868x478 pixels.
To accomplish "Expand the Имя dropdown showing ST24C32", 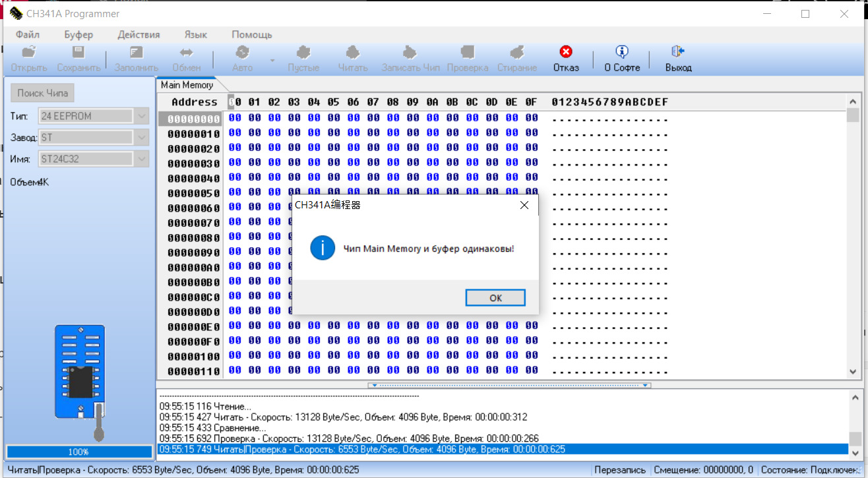I will tap(142, 159).
